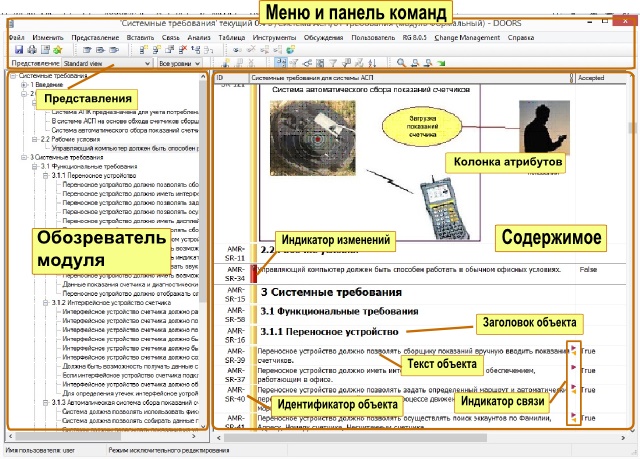
Task: Collapse 3.1 Функциональные требования node
Action: tap(35, 166)
